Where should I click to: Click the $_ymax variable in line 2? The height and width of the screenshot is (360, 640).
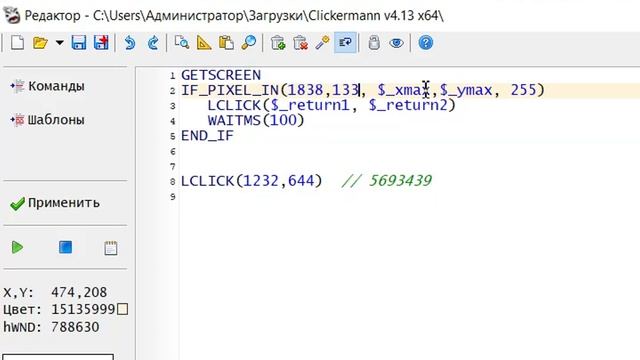click(466, 90)
